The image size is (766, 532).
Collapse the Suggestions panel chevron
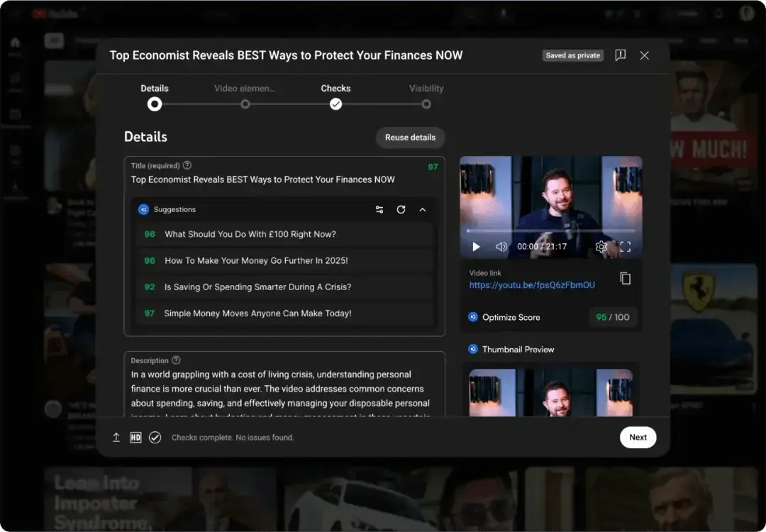(x=423, y=210)
